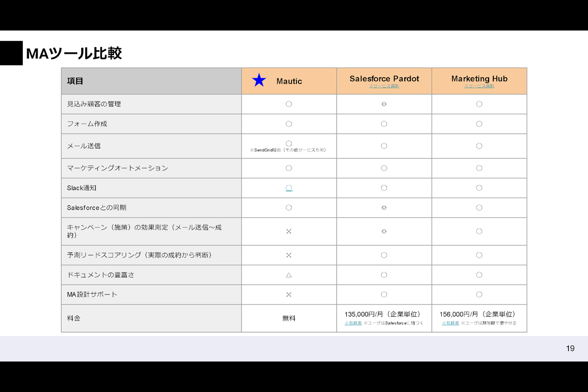The width and height of the screenshot is (588, 392).
Task: Click the MA設計サポート row label
Action: (92, 294)
